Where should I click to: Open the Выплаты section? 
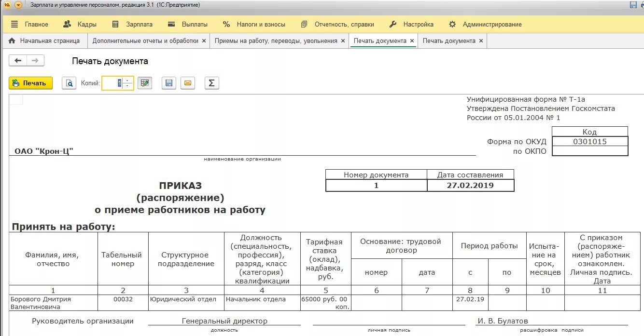pyautogui.click(x=188, y=24)
